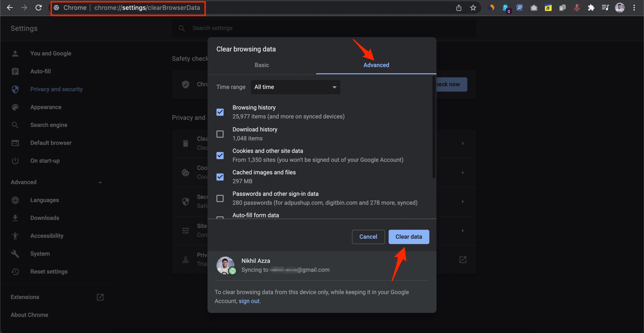Uncheck Browsing history
644x333 pixels.
[x=220, y=112]
